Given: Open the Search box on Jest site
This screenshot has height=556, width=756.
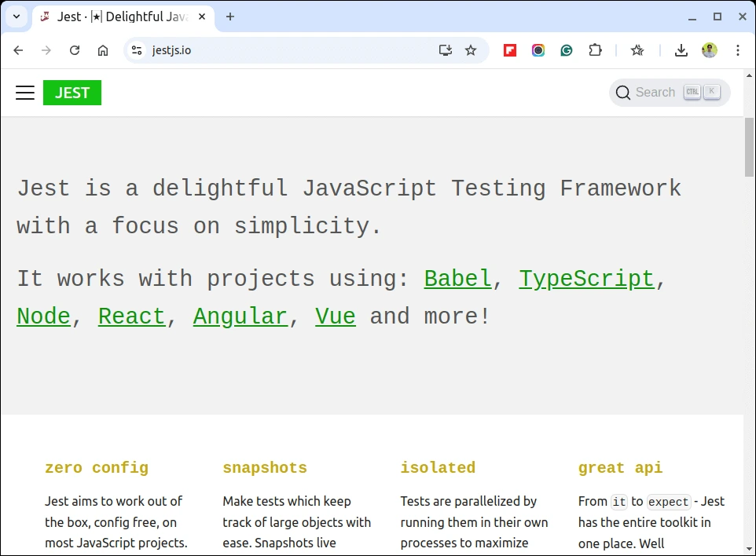Looking at the screenshot, I should click(x=670, y=93).
